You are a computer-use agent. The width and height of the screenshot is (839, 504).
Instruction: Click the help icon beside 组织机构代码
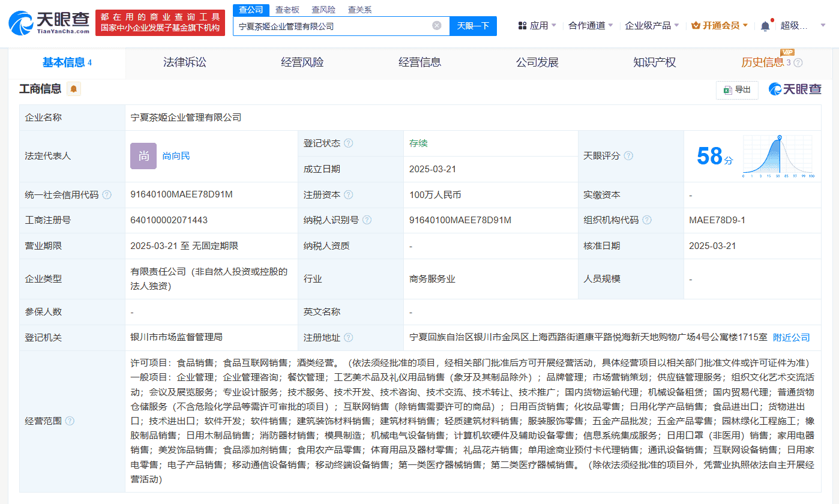647,220
